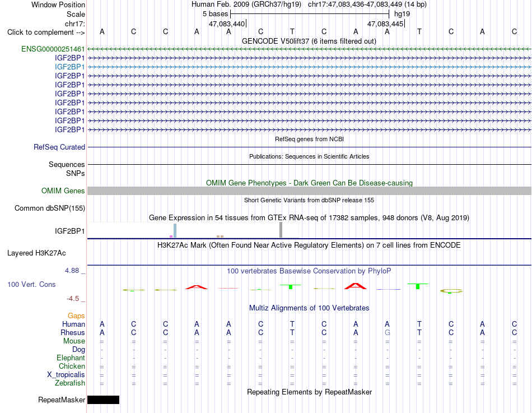Select the X_tropicalis alignment row label
This screenshot has width=532, height=413.
66,375
